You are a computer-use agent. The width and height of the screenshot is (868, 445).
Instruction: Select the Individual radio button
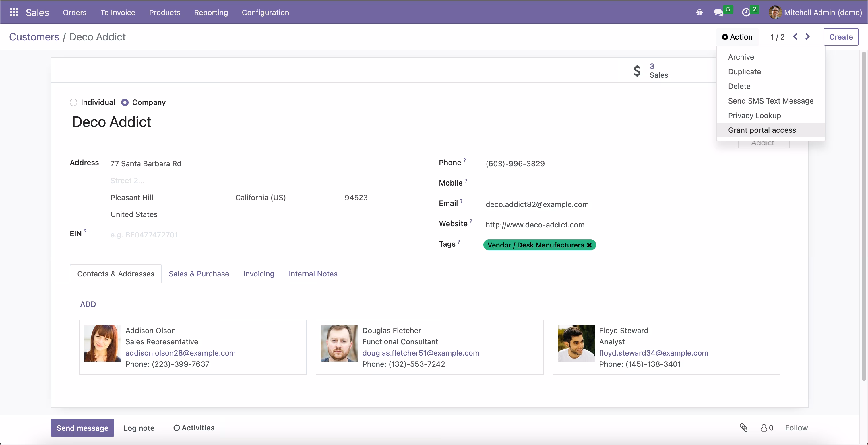click(x=73, y=102)
